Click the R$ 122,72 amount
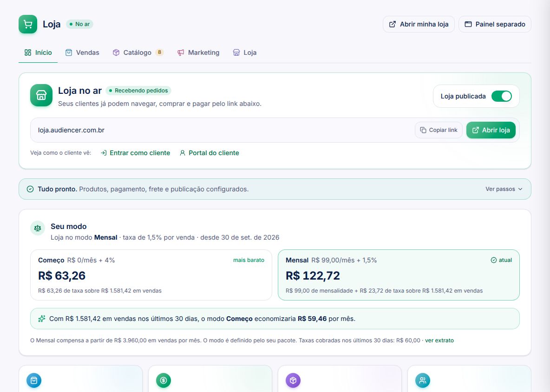This screenshot has width=550, height=392. click(313, 275)
